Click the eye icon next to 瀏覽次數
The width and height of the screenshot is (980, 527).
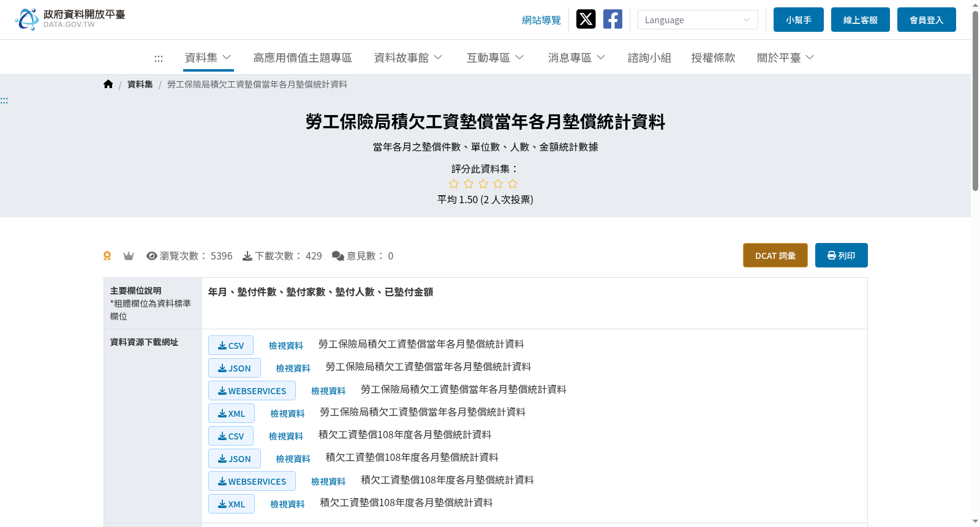point(152,256)
